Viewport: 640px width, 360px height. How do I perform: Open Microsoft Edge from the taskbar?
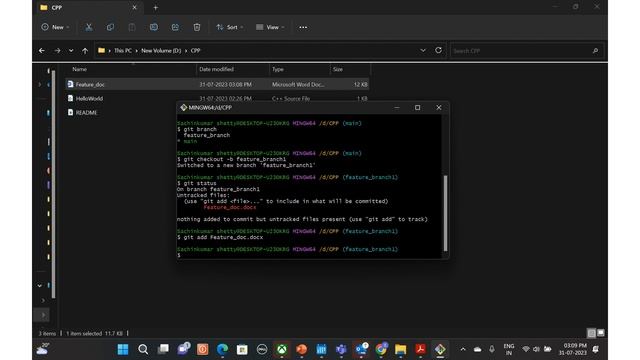222,349
